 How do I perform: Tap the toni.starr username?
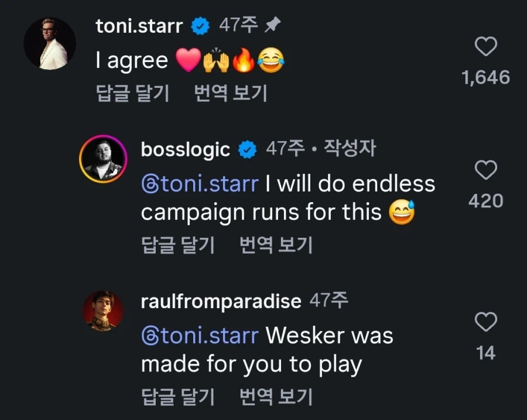pos(139,26)
